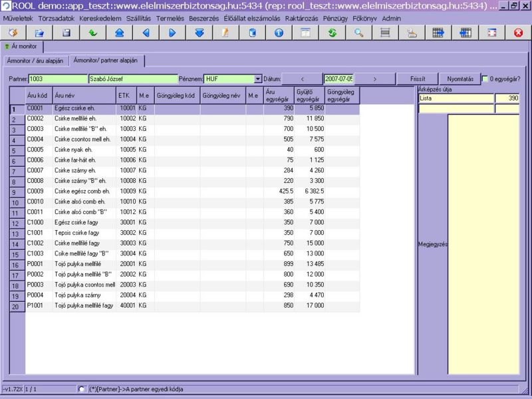Open the Pénznem HUF dropdown
Screen dimensions: 532x399
coord(258,78)
